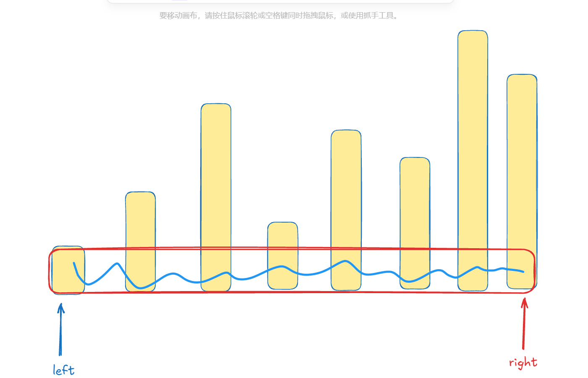Select the "left" text label
This screenshot has height=378, width=588.
(x=64, y=370)
